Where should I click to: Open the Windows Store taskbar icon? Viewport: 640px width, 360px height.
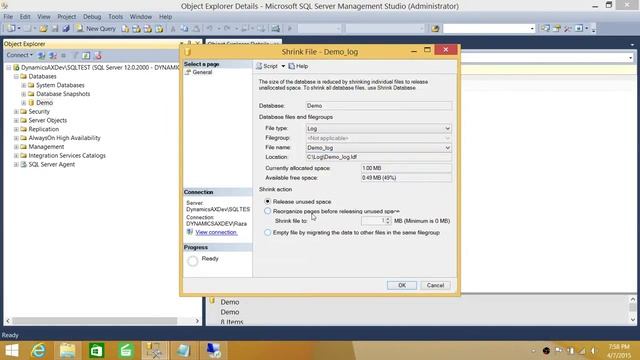(x=96, y=350)
